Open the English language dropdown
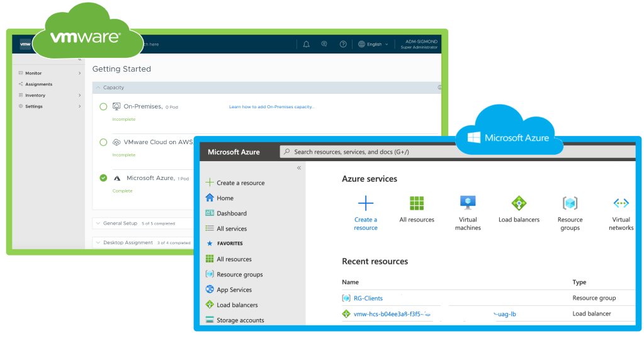Viewport: 644px width, 338px height. [x=374, y=44]
